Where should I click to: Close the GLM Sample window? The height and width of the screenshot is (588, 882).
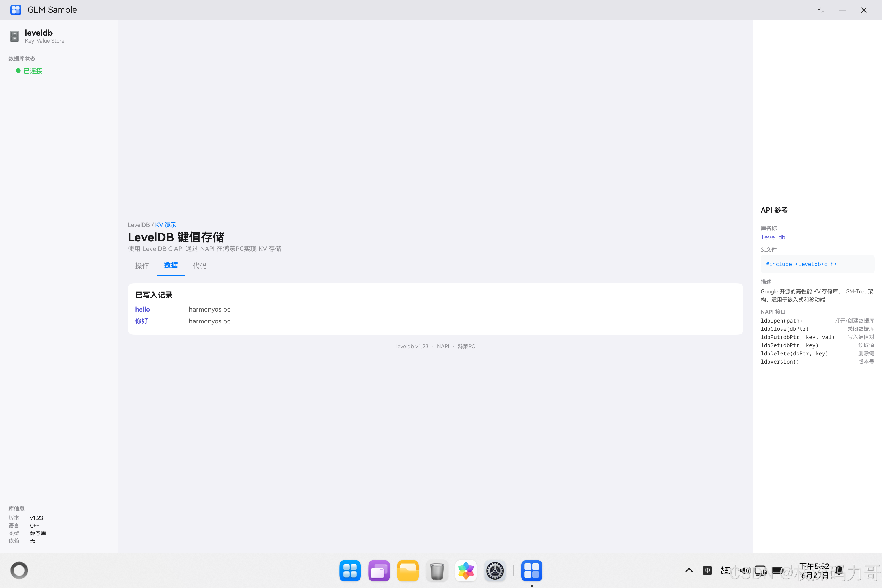pos(864,10)
